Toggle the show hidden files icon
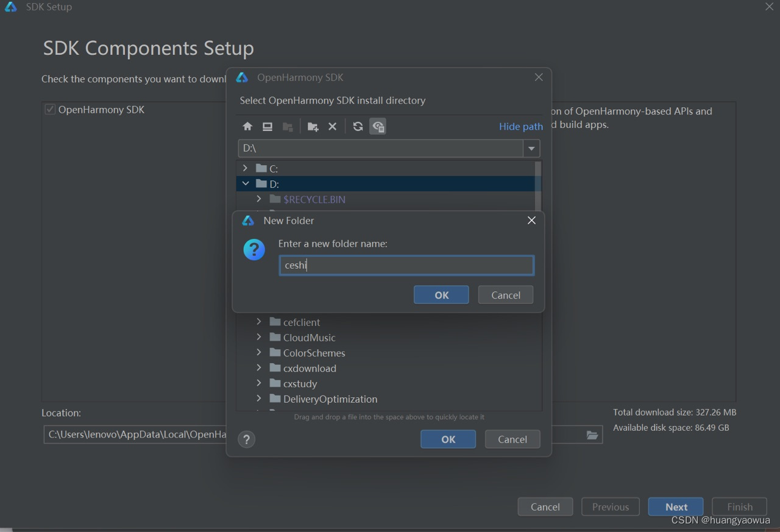780x532 pixels. pyautogui.click(x=378, y=127)
